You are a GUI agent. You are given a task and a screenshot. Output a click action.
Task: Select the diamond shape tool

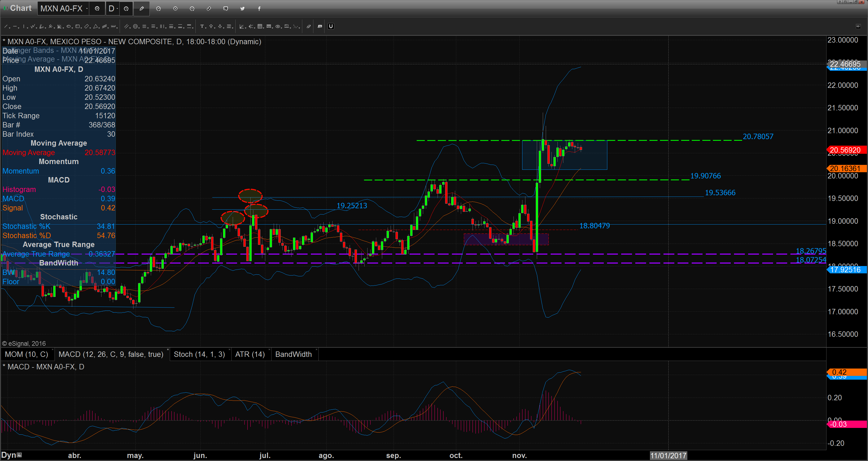click(x=87, y=26)
